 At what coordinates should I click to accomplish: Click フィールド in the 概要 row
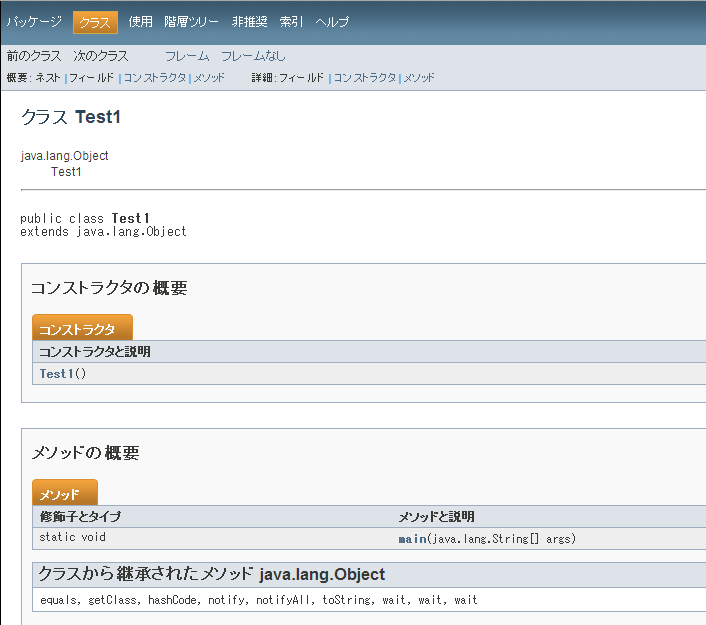point(91,77)
